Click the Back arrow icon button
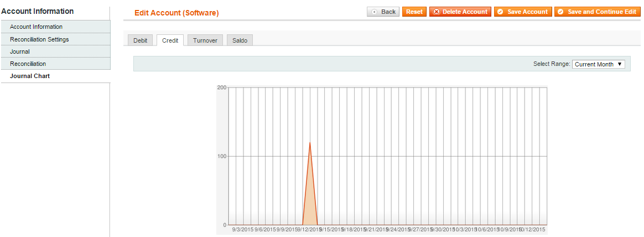 click(x=375, y=12)
